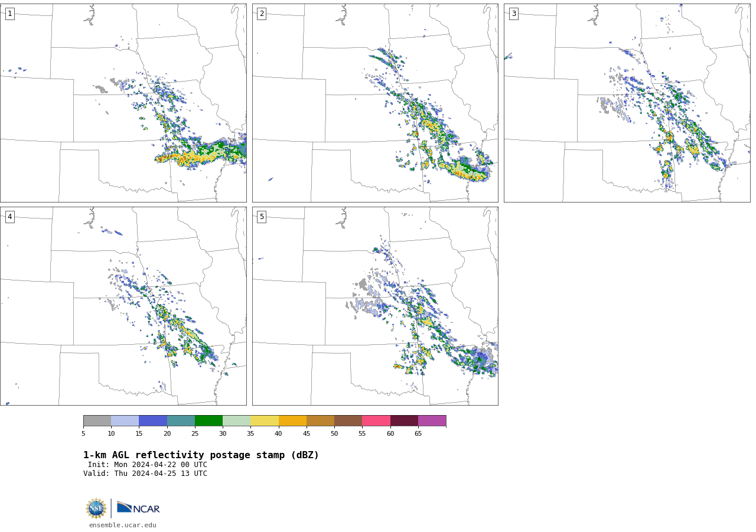756x532 pixels.
Task: Click the colorbar tick label 5
Action: coord(83,434)
